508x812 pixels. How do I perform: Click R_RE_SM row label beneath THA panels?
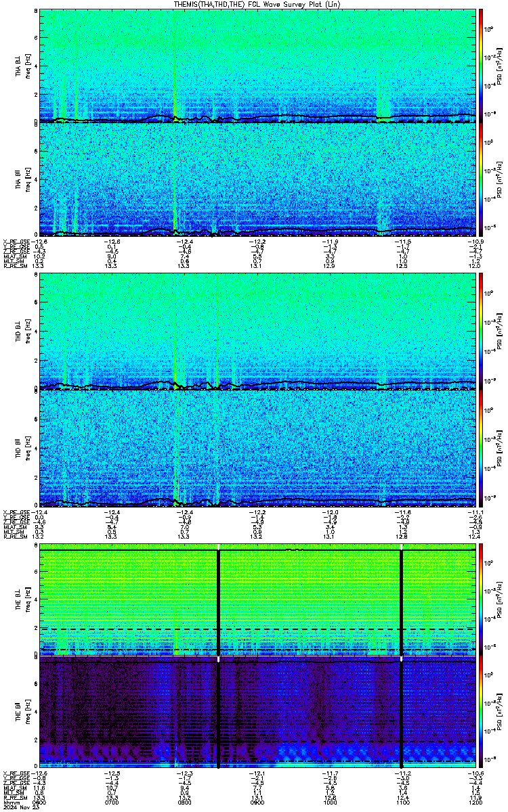tap(15, 267)
